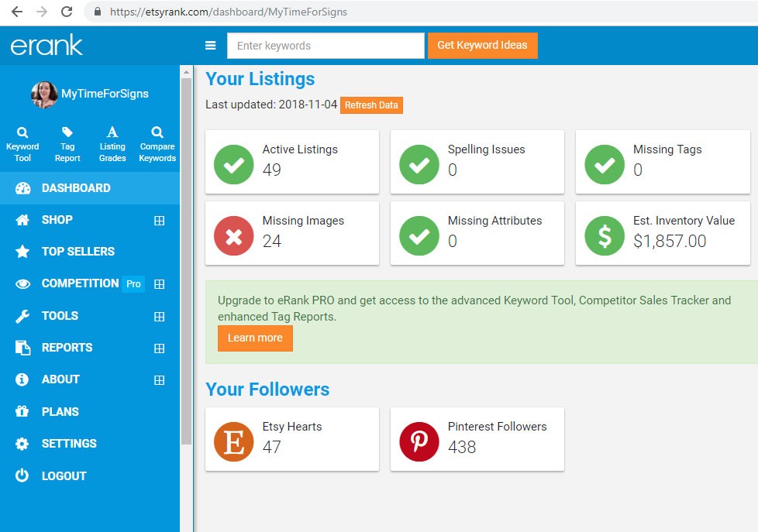Screen dimensions: 758x532
Task: Click the Pinterest Followers logo icon
Action: click(x=419, y=441)
